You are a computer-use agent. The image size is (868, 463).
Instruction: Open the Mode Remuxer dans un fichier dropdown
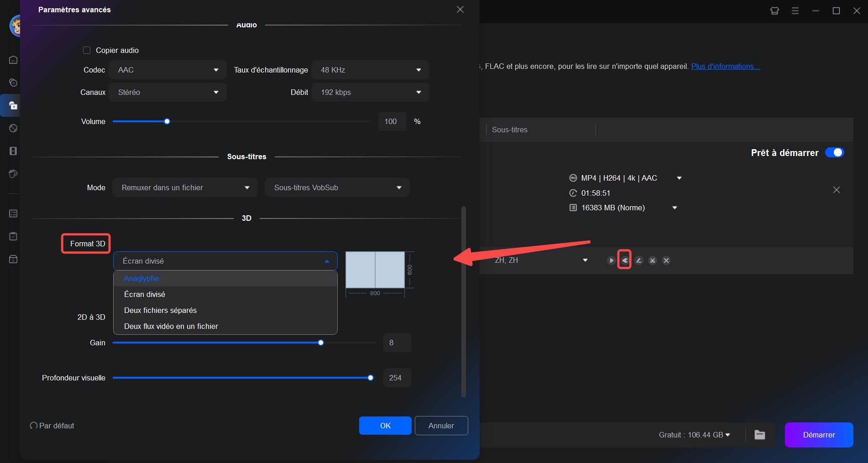185,187
